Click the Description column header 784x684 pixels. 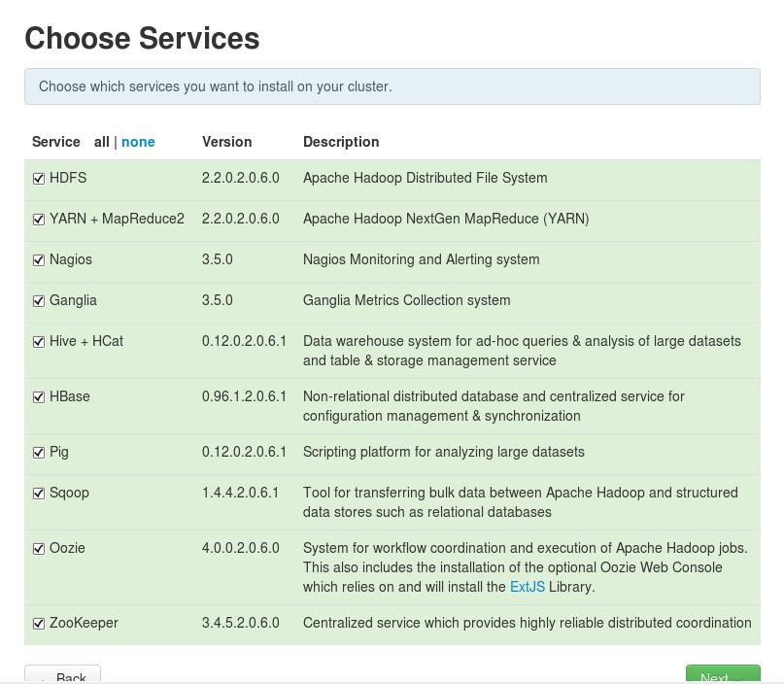coord(341,142)
